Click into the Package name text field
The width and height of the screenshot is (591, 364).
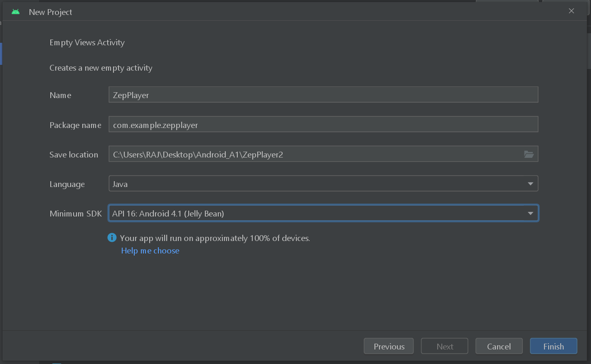point(323,125)
